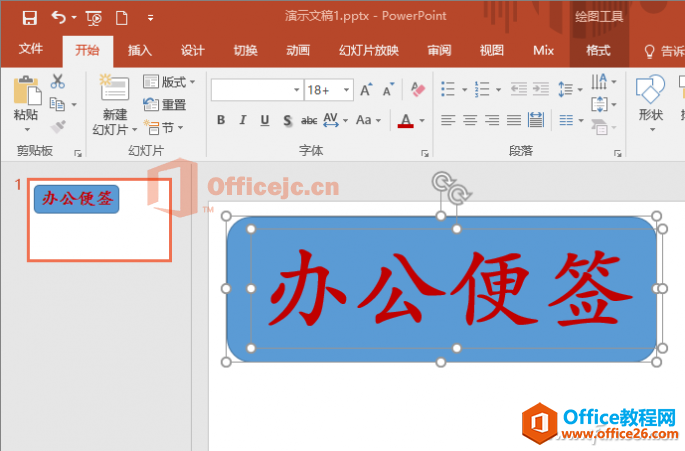Apply the red font color A
The height and width of the screenshot is (451, 685).
(x=406, y=120)
